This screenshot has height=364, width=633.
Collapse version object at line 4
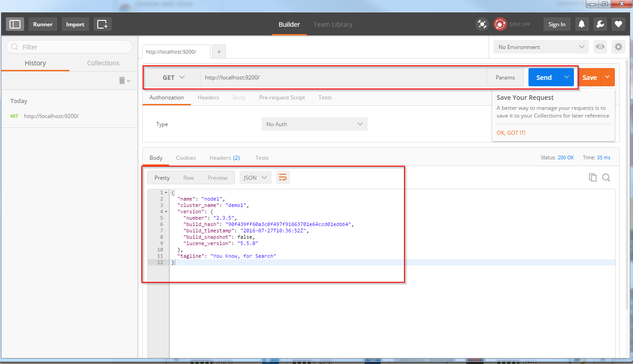tap(166, 212)
